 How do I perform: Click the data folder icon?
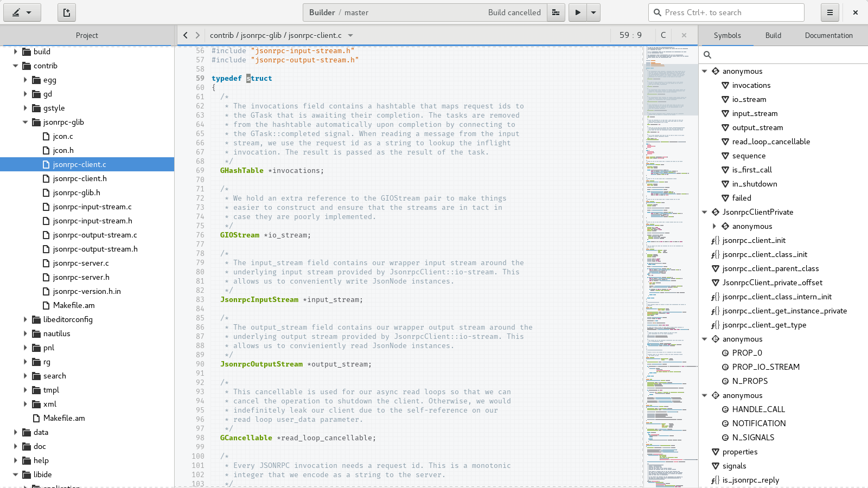(x=27, y=432)
